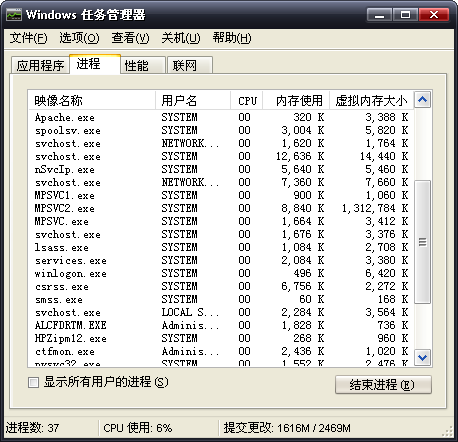Select the MPSVC2.exe process
The image size is (458, 442).
click(x=221, y=208)
